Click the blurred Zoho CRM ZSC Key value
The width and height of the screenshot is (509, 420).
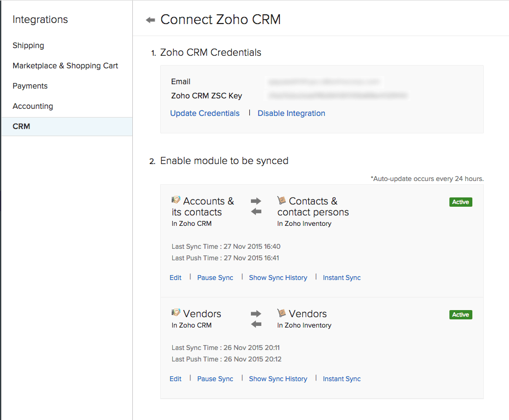pos(338,96)
